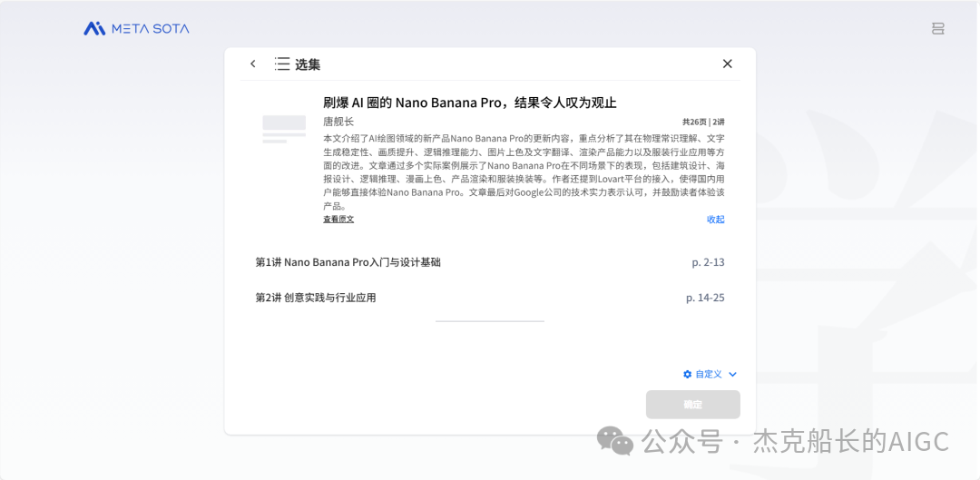Screen dimensions: 980x480
Task: Click the 共26页 | 2讲 page count
Action: pyautogui.click(x=704, y=122)
